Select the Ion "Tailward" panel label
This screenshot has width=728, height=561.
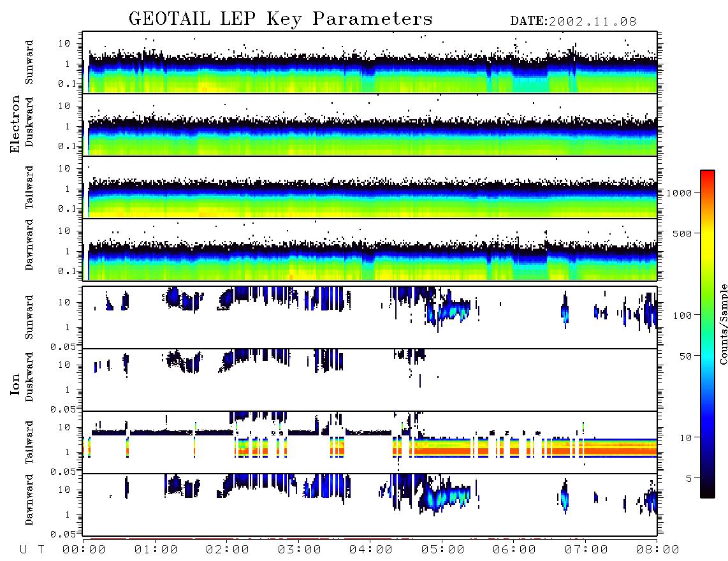[x=29, y=442]
